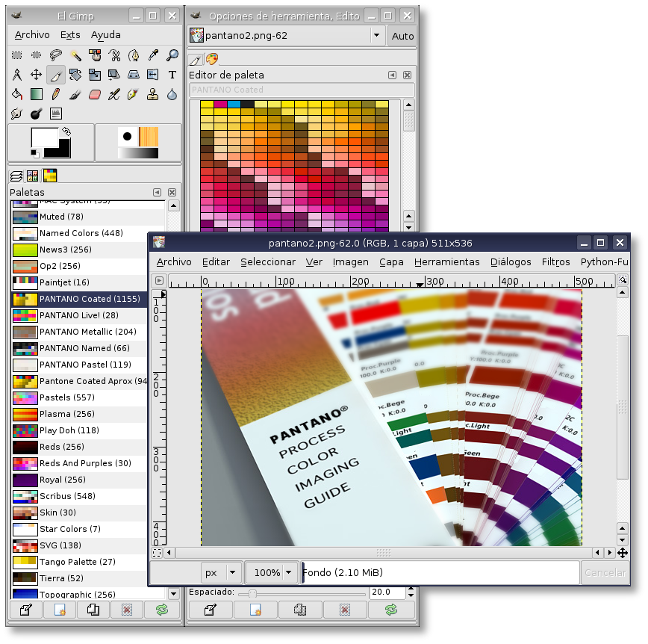Click the edit palette icon in Paletas panel
The width and height of the screenshot is (648, 644).
(x=25, y=610)
